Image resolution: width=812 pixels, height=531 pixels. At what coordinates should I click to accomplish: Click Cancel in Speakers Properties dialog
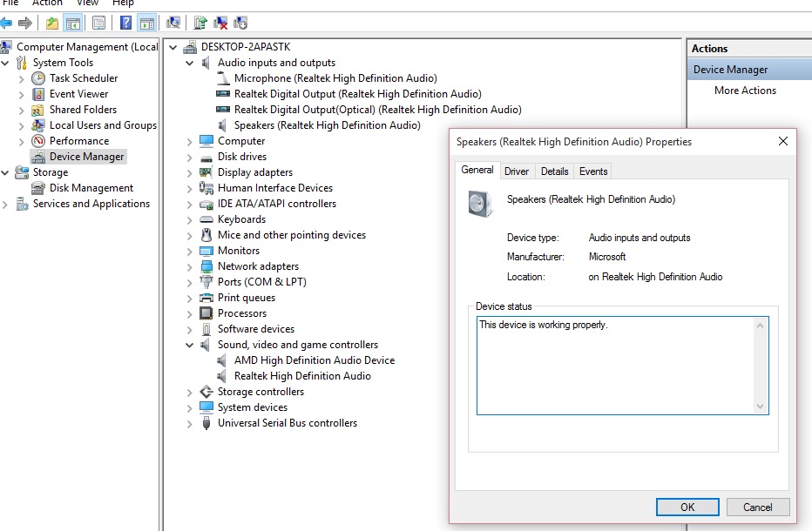coord(757,507)
